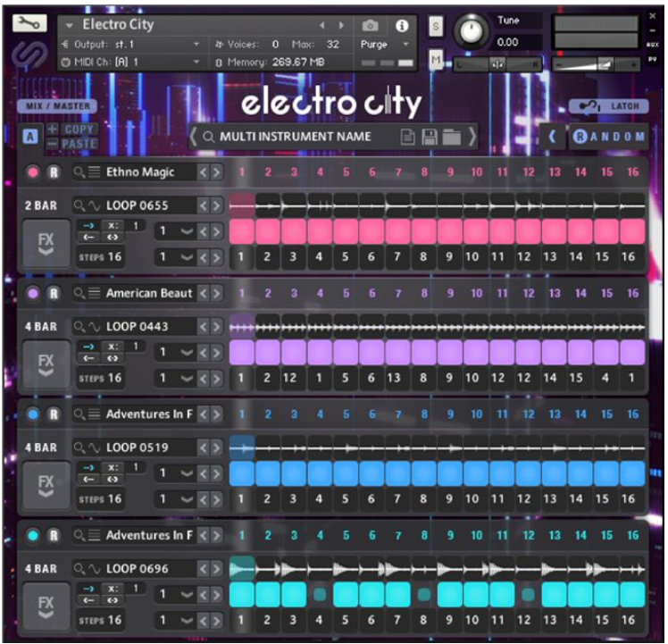Viewport: 668px width, 644px height.
Task: Click next instrument arrow in Kontakt header
Action: [x=341, y=26]
